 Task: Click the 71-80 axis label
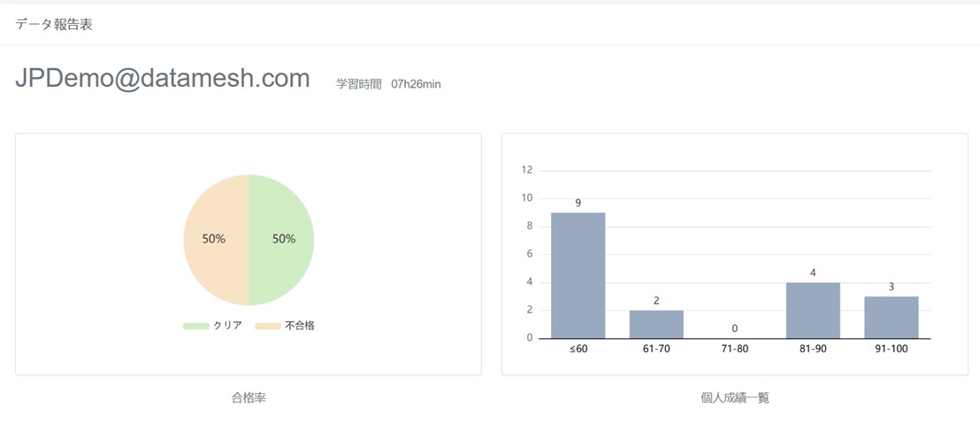(734, 349)
